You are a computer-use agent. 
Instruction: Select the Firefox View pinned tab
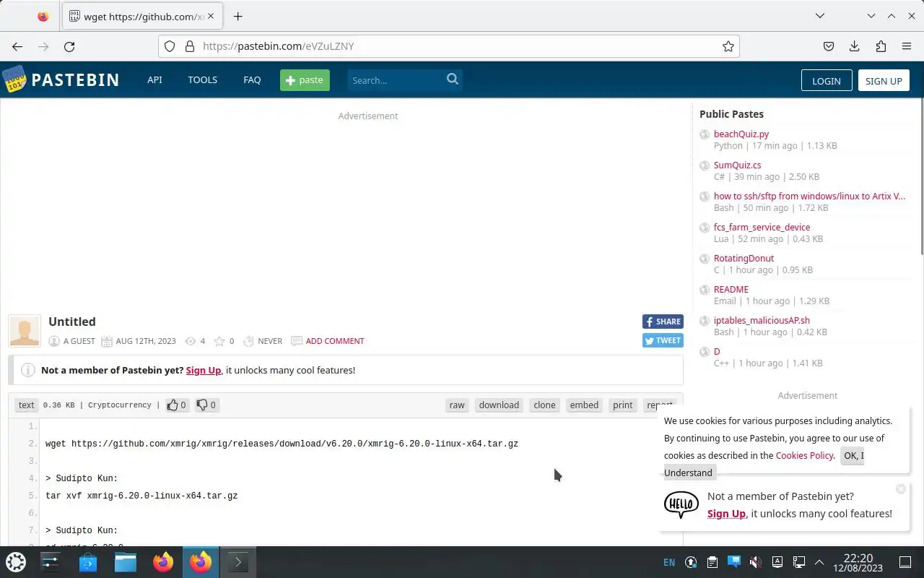coord(43,16)
